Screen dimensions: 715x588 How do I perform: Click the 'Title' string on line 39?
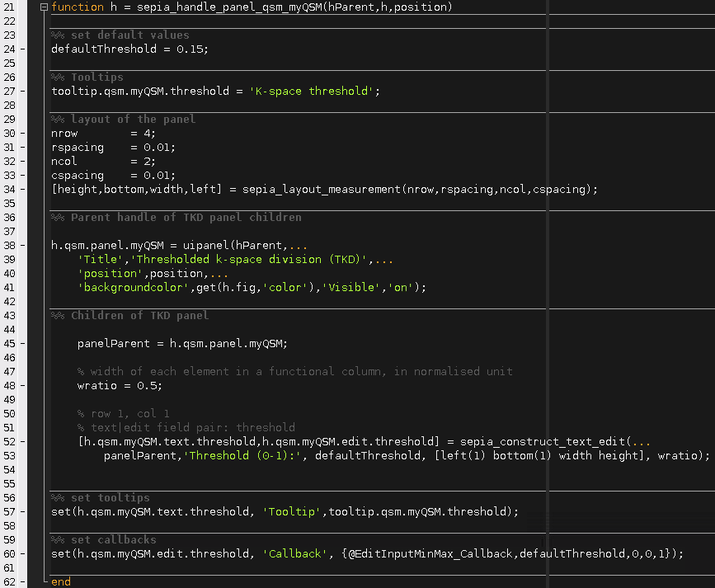pyautogui.click(x=101, y=260)
